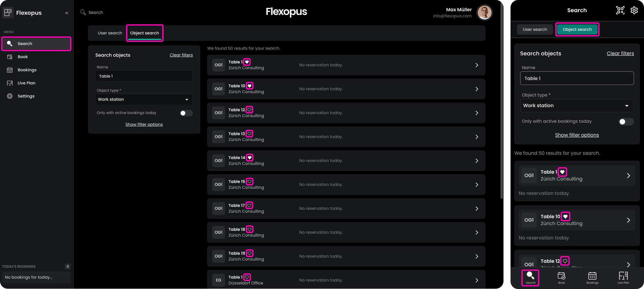Click the Live Plan icon in bottom navigation
This screenshot has height=289, width=644.
pyautogui.click(x=623, y=277)
